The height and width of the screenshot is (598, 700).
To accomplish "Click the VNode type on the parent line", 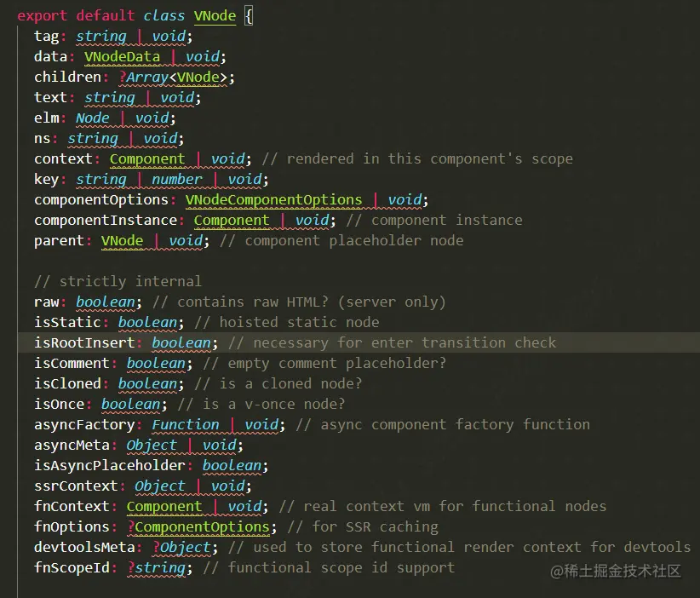I will 122,241.
